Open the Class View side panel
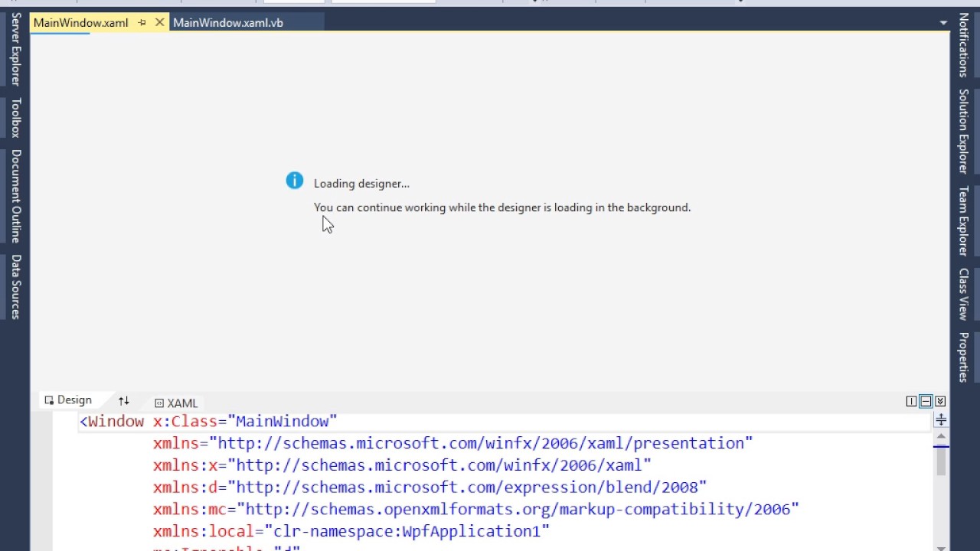 [x=964, y=294]
